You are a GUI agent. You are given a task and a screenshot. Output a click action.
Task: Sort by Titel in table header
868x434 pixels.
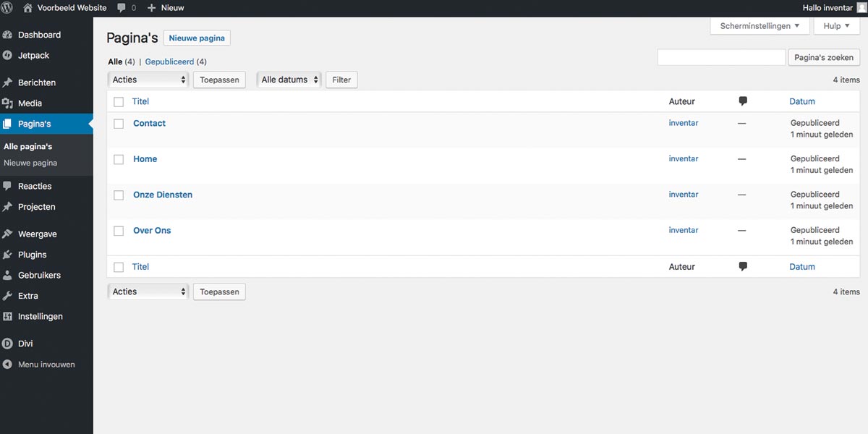[x=140, y=101]
